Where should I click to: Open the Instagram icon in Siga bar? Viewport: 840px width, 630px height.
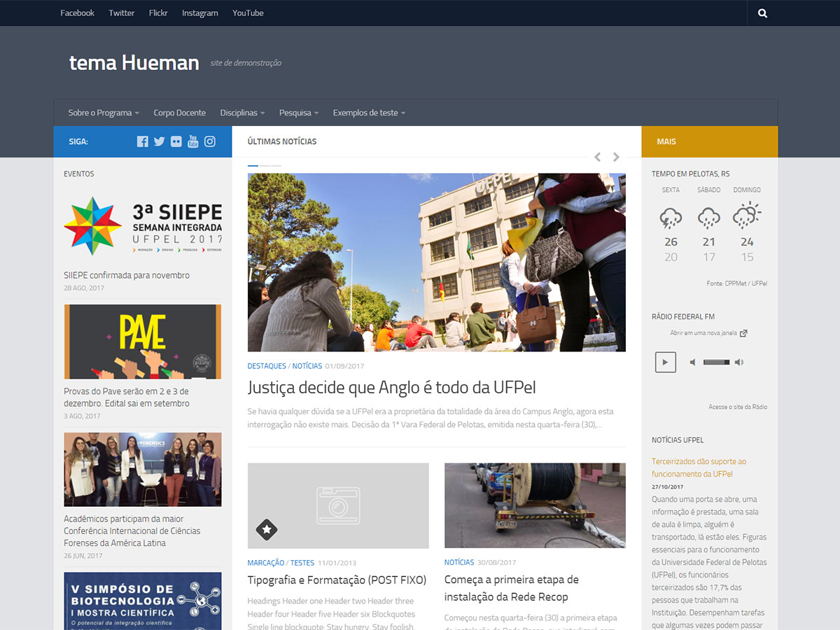210,141
